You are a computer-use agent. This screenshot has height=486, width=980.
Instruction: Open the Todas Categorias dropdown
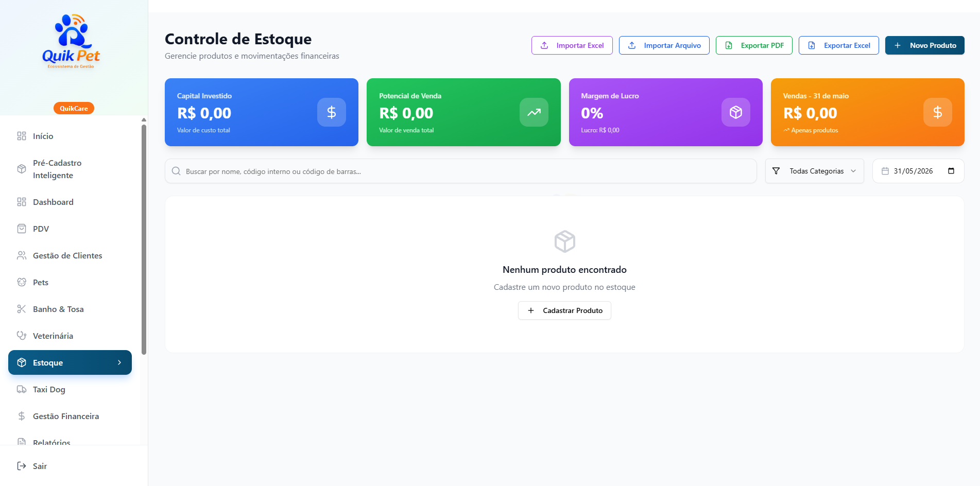pos(815,171)
